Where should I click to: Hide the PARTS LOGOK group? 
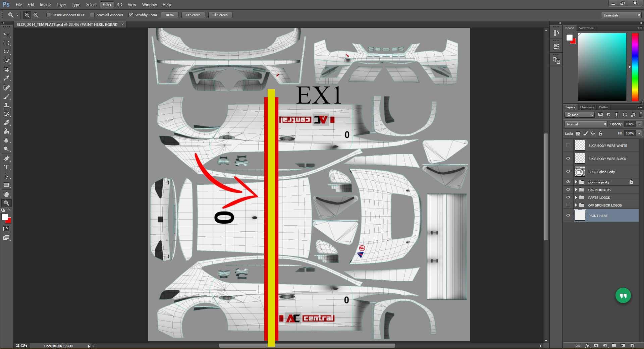tap(568, 197)
